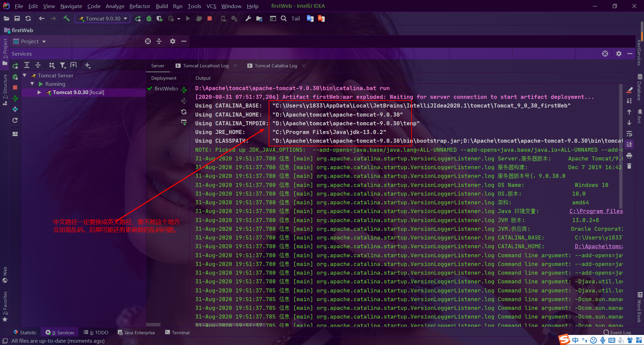
Task: Select the firstWeb deployment artifact
Action: [163, 88]
